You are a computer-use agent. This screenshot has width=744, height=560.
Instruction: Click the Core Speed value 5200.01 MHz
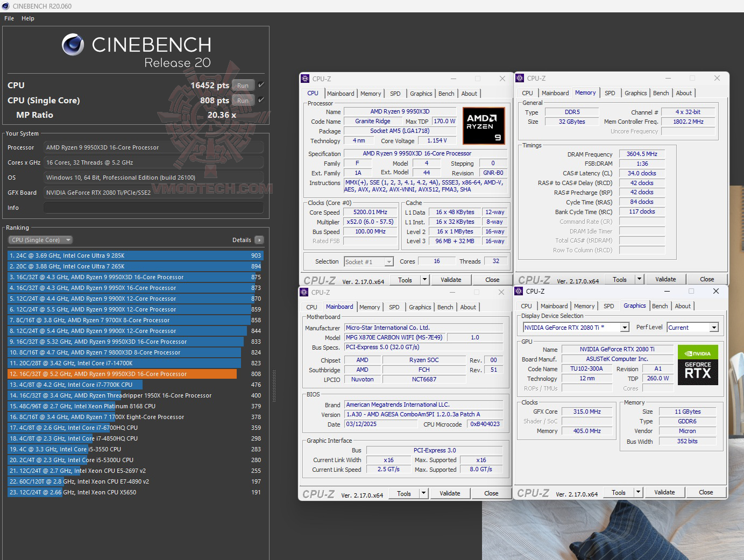tap(371, 212)
